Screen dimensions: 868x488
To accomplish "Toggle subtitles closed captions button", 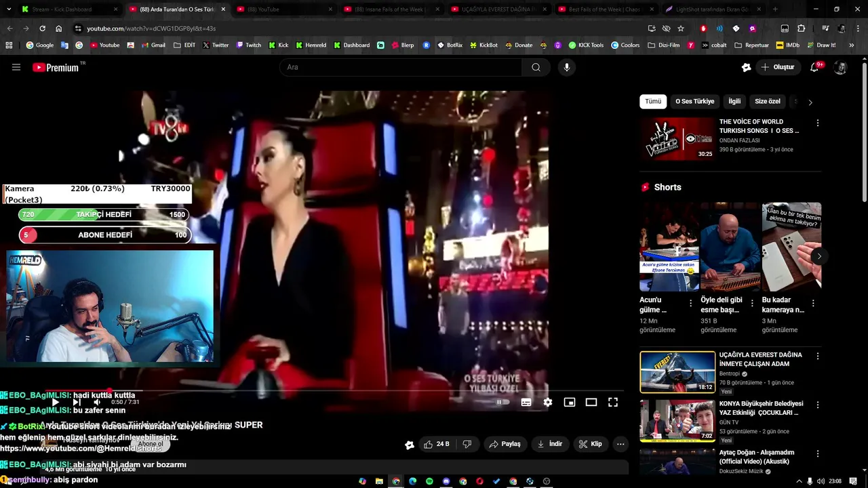I will [x=526, y=402].
